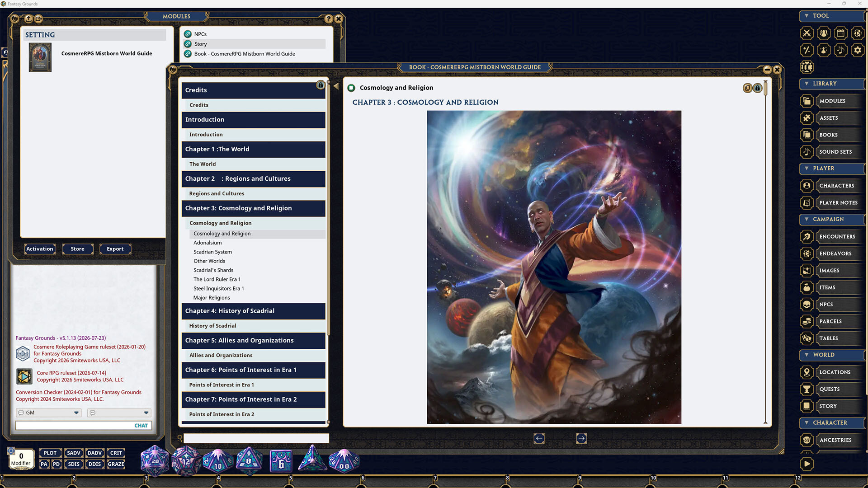Toggle the book page lock icon
The height and width of the screenshot is (488, 868).
(758, 88)
